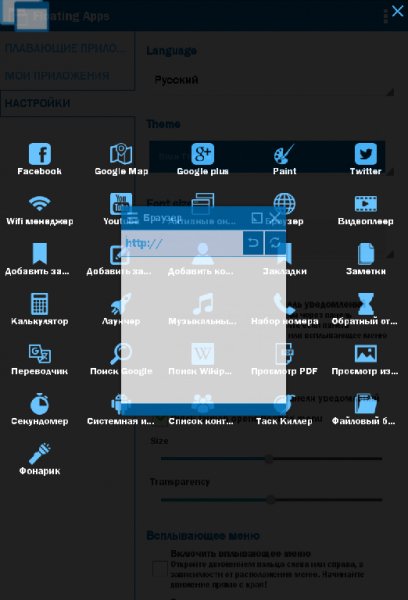Open the Facebook floating app
This screenshot has width=408, height=600.
[39, 159]
